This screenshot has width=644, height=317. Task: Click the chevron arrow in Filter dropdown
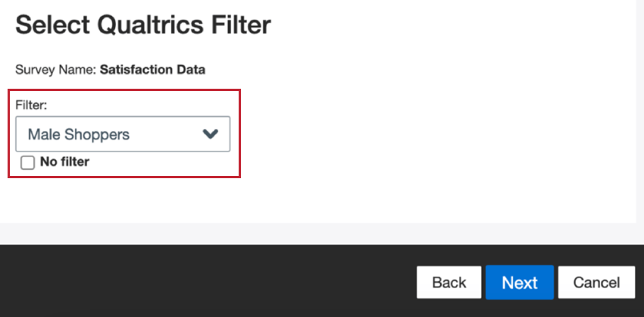(210, 134)
